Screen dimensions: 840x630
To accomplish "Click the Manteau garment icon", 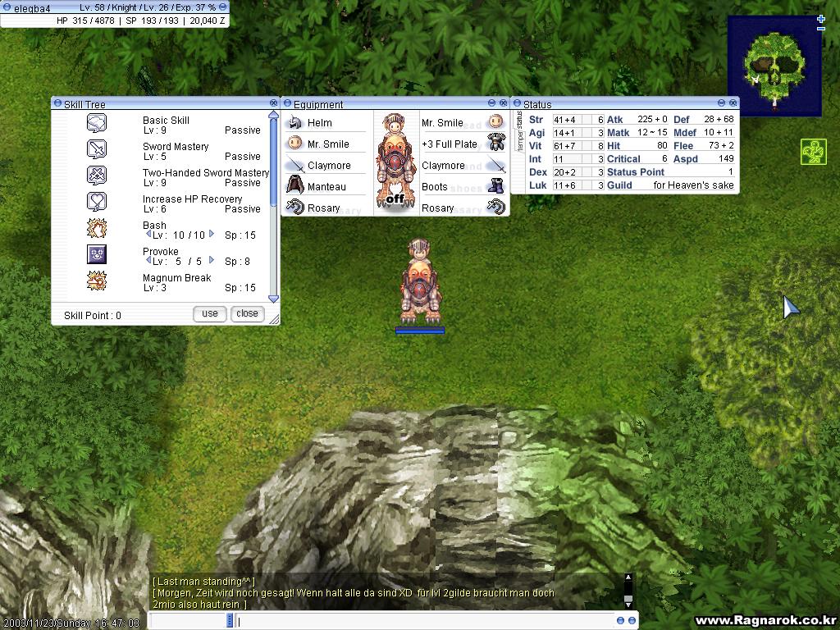I will click(294, 185).
